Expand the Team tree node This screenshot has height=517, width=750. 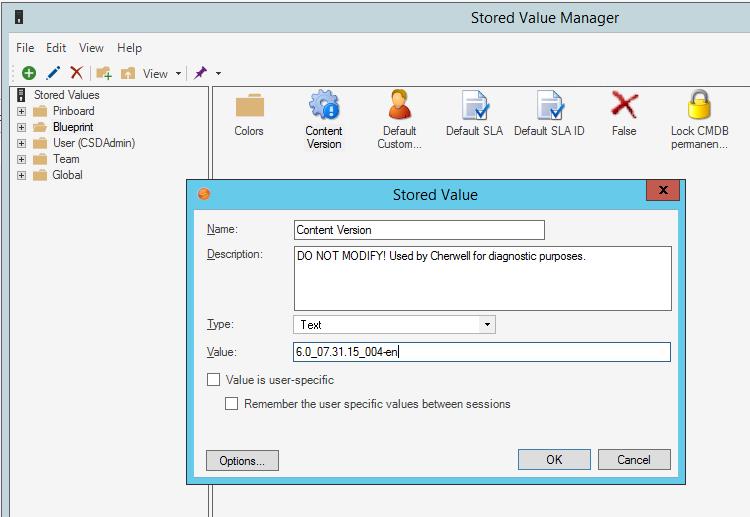point(21,159)
